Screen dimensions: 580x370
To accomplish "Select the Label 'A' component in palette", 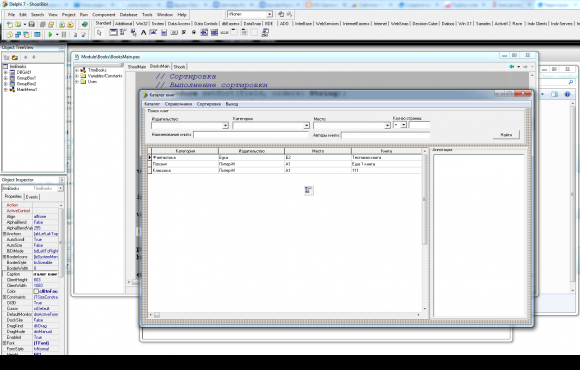I will click(144, 33).
